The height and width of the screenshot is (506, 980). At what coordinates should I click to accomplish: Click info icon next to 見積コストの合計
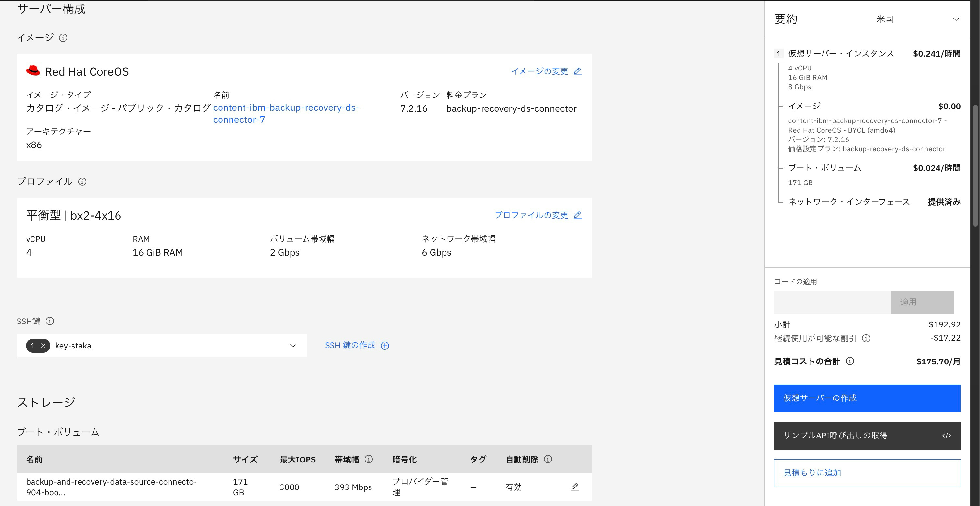pos(850,361)
